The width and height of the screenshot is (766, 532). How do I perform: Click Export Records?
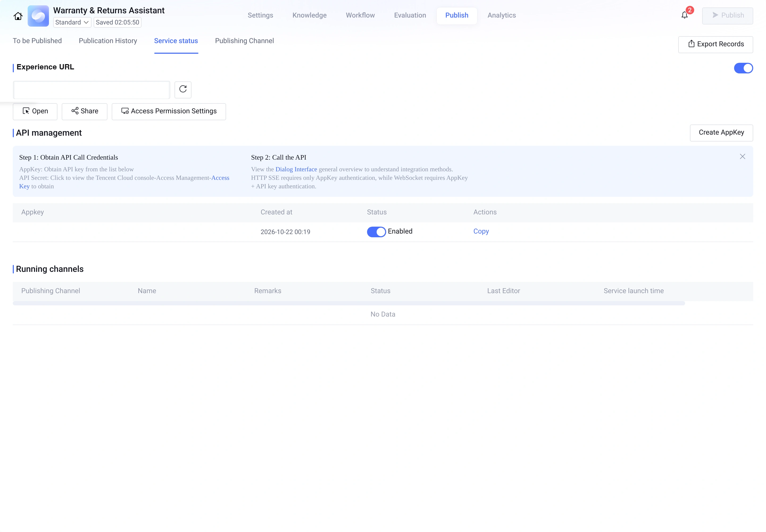pyautogui.click(x=715, y=44)
